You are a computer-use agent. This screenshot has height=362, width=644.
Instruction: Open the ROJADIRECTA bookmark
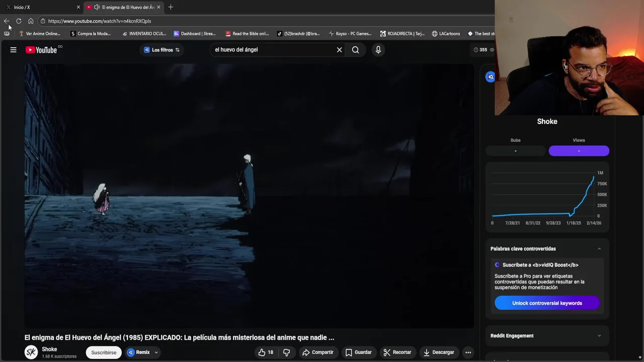[402, 34]
